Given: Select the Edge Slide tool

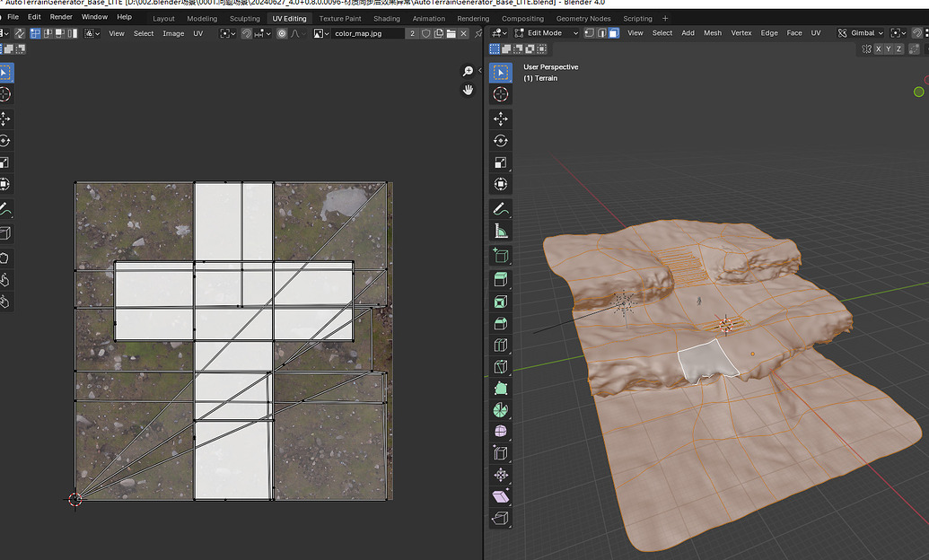Looking at the screenshot, I should [x=501, y=453].
